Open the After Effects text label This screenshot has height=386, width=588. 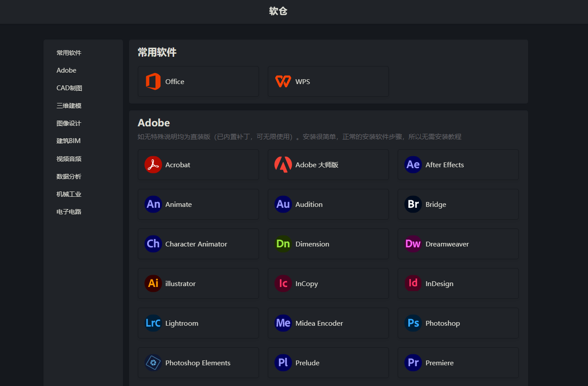[x=445, y=165]
